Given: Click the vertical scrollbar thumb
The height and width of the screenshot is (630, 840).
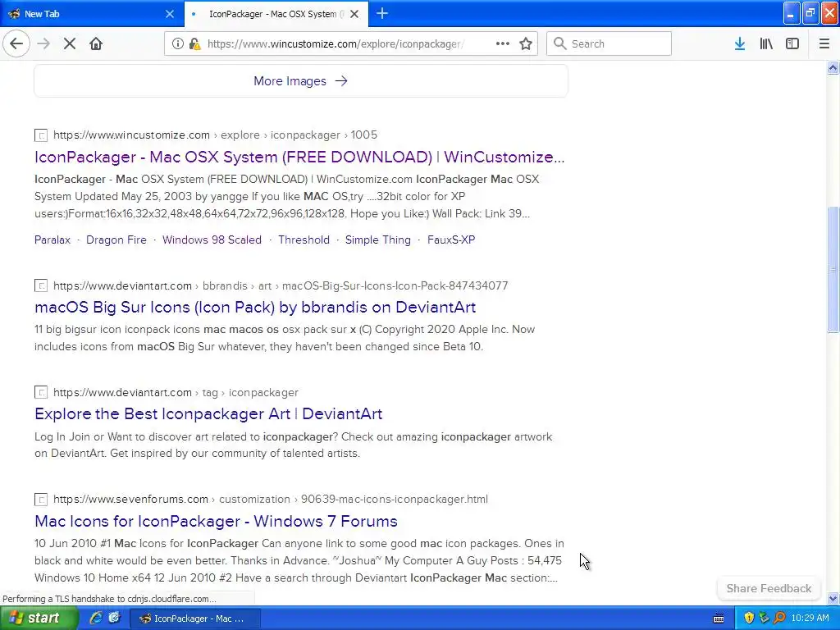Looking at the screenshot, I should click(833, 270).
